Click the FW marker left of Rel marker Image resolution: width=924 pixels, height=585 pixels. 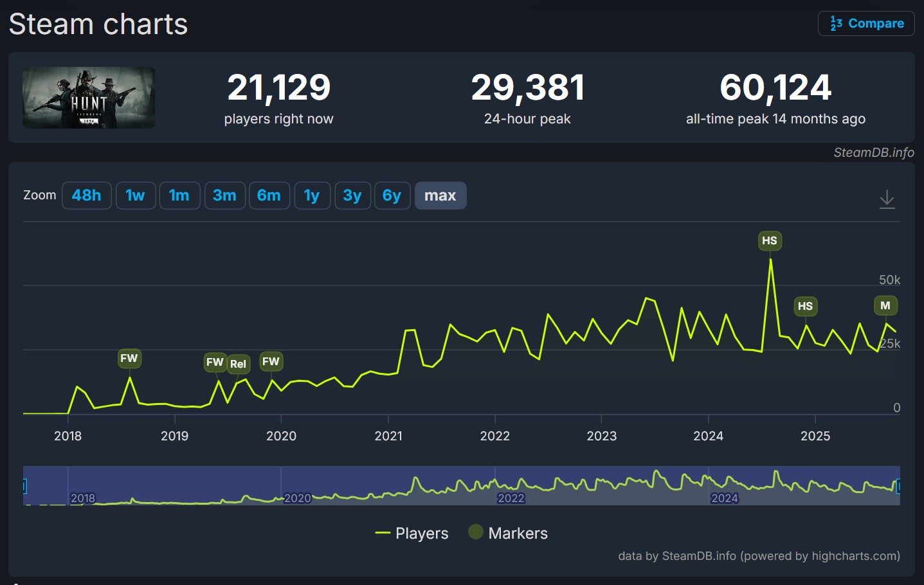(215, 362)
